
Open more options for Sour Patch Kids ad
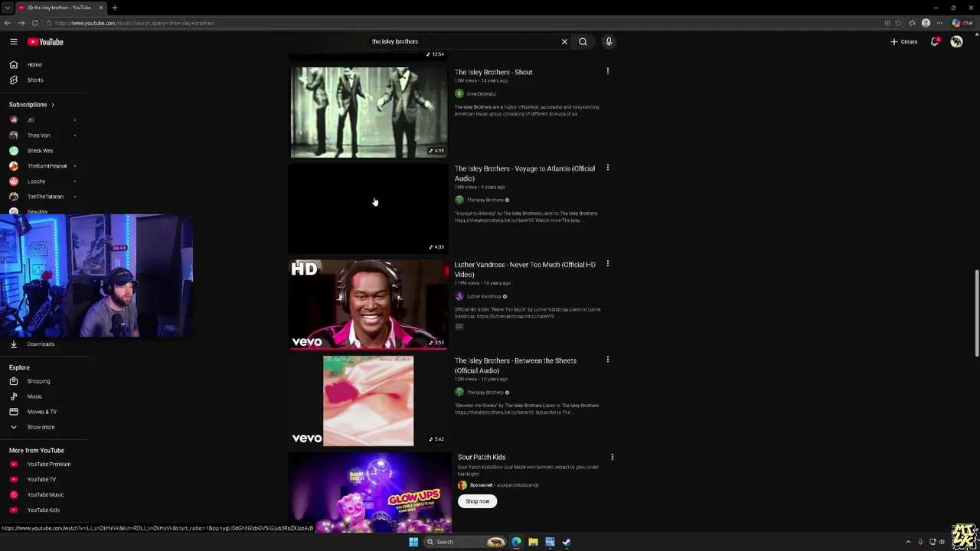pyautogui.click(x=612, y=457)
